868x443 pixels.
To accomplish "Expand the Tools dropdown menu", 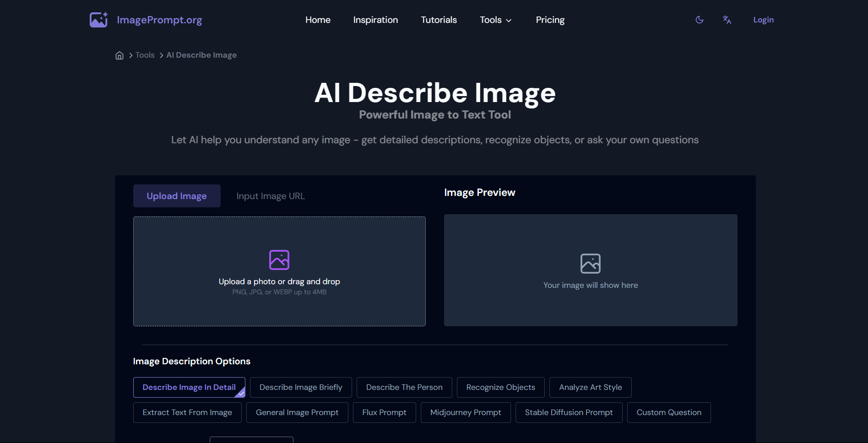I will pyautogui.click(x=495, y=20).
